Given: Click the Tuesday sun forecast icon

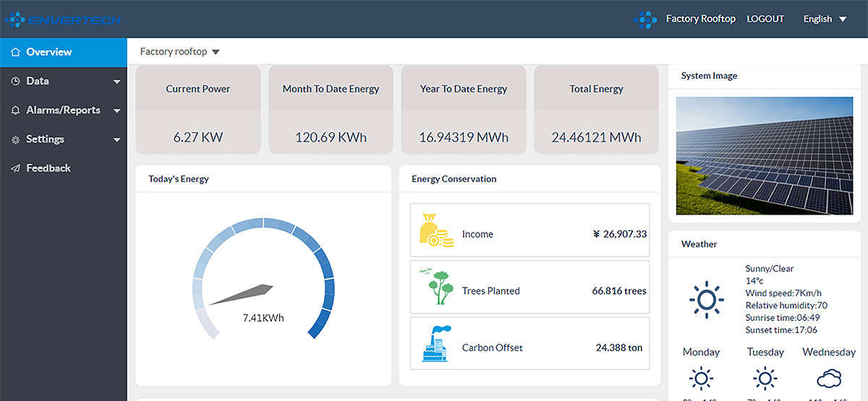Looking at the screenshot, I should point(764,378).
